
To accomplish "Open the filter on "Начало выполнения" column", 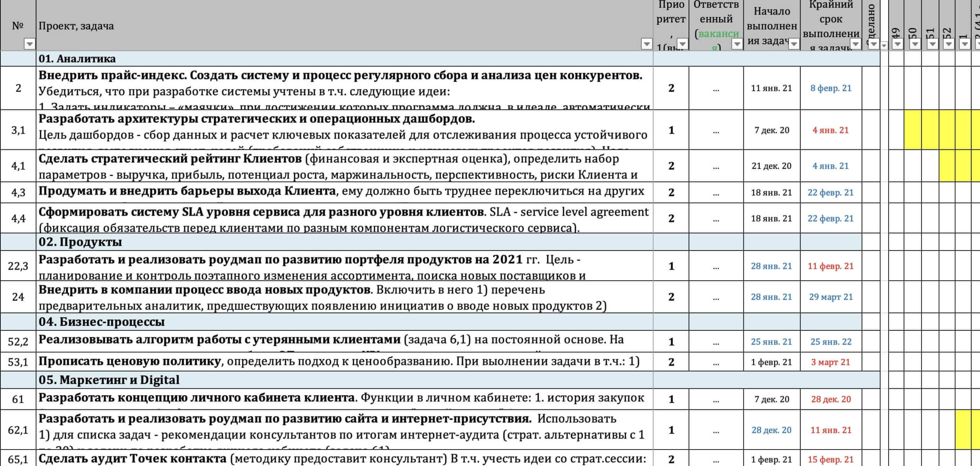I will [x=795, y=44].
